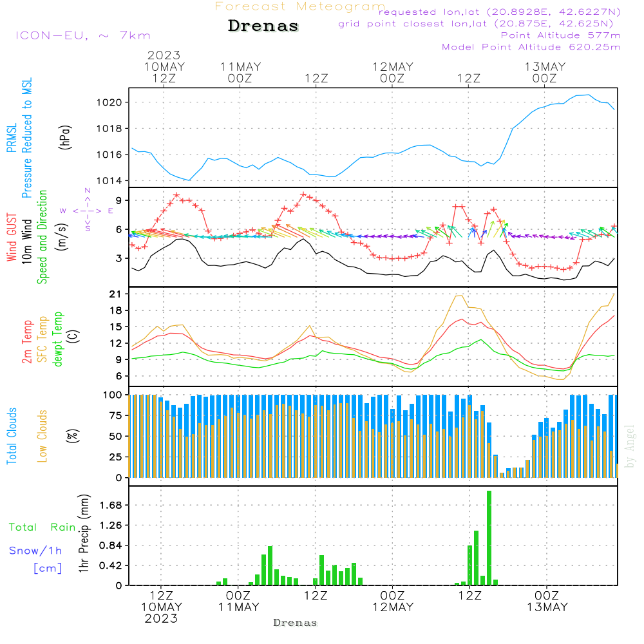Click the bottom '00Z 11MAY' time label

tap(239, 601)
